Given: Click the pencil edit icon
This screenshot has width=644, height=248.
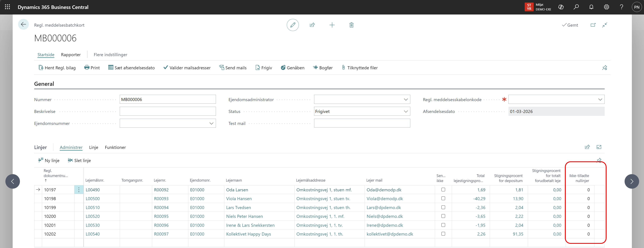Looking at the screenshot, I should pyautogui.click(x=293, y=25).
